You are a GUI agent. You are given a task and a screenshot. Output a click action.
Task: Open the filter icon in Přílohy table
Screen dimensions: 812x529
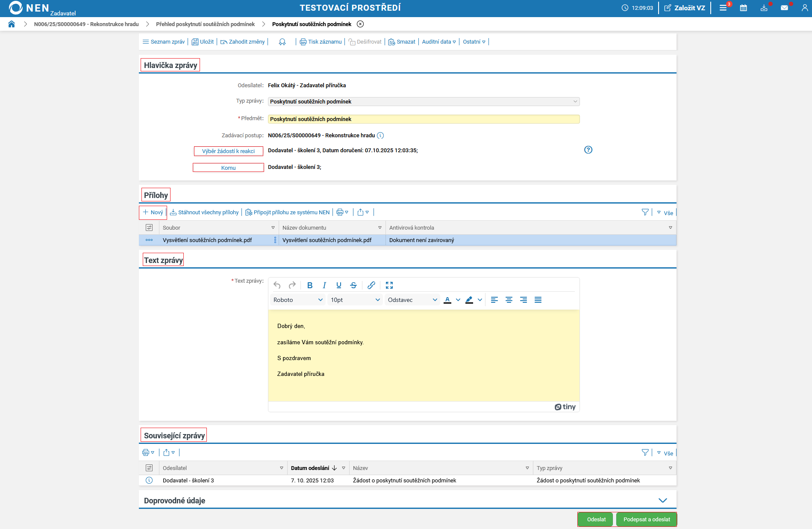tap(645, 212)
